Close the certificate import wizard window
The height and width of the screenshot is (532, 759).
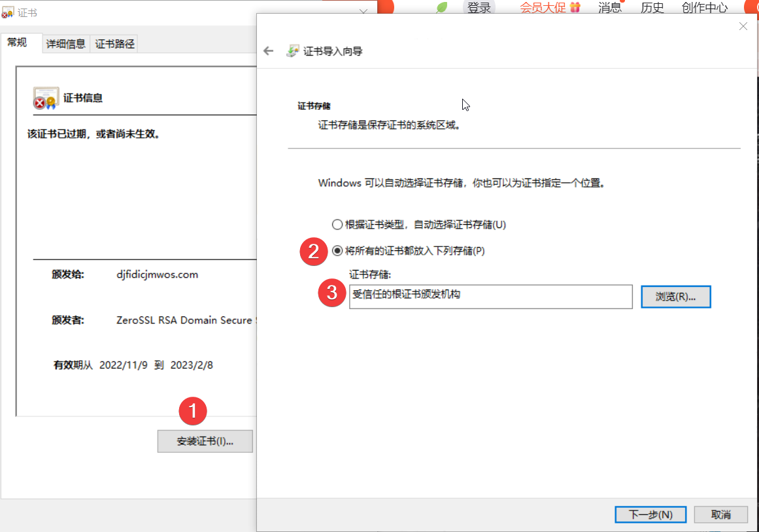coord(742,26)
